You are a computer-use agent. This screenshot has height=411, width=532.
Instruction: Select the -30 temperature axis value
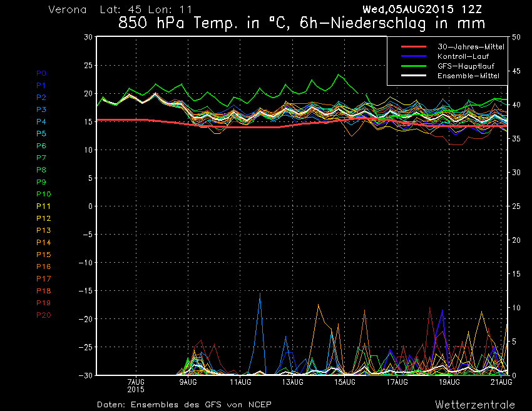(86, 375)
